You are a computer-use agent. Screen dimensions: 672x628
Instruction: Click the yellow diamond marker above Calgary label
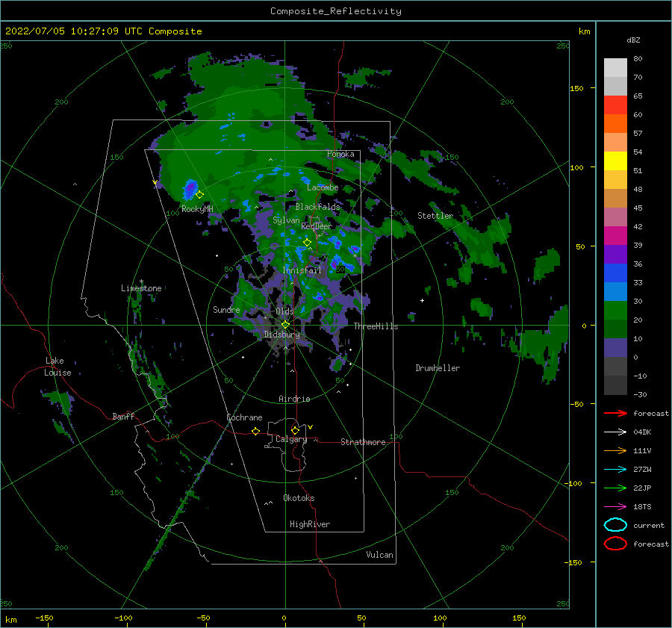[x=295, y=430]
